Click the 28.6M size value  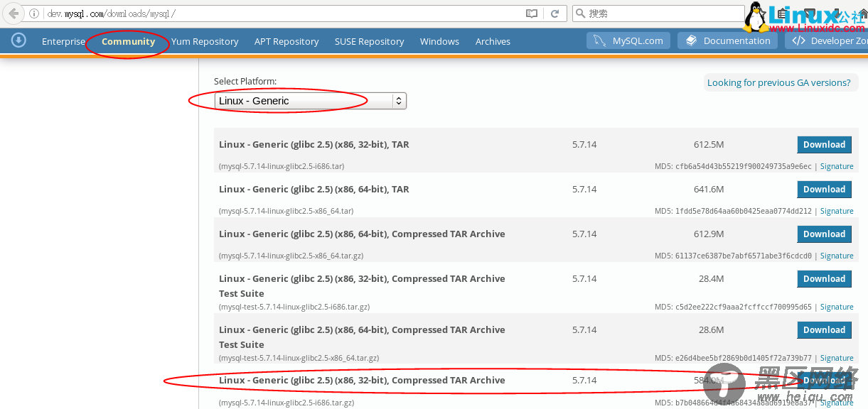click(x=711, y=329)
